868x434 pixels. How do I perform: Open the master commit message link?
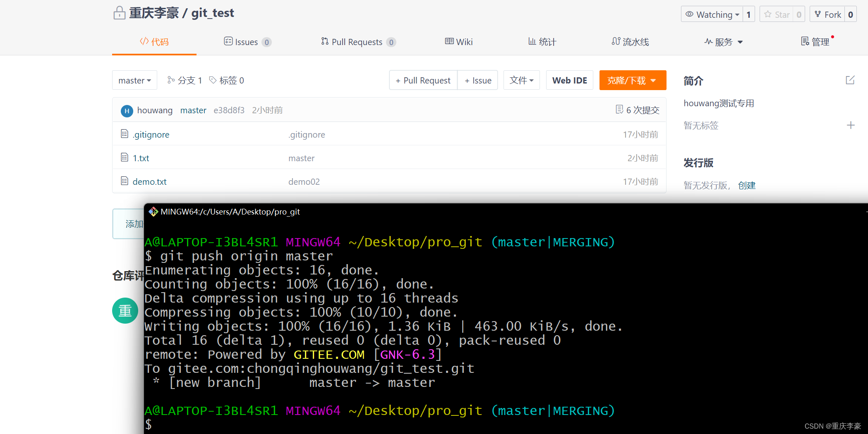click(193, 110)
